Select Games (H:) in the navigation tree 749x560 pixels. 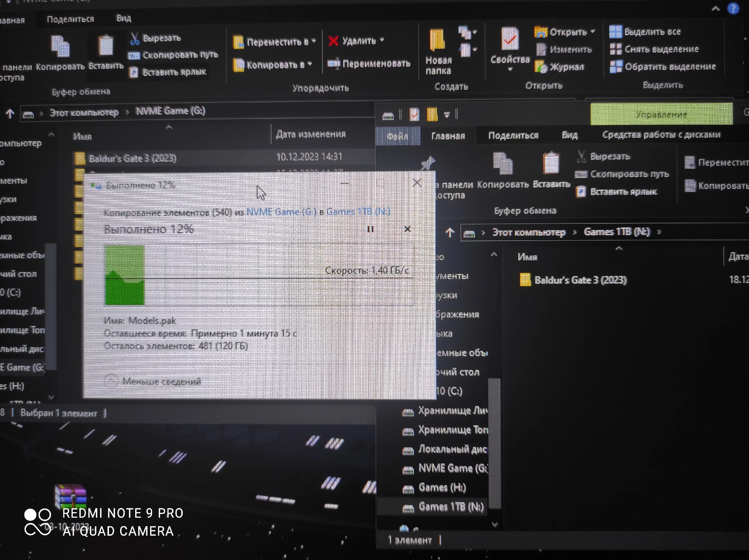442,488
